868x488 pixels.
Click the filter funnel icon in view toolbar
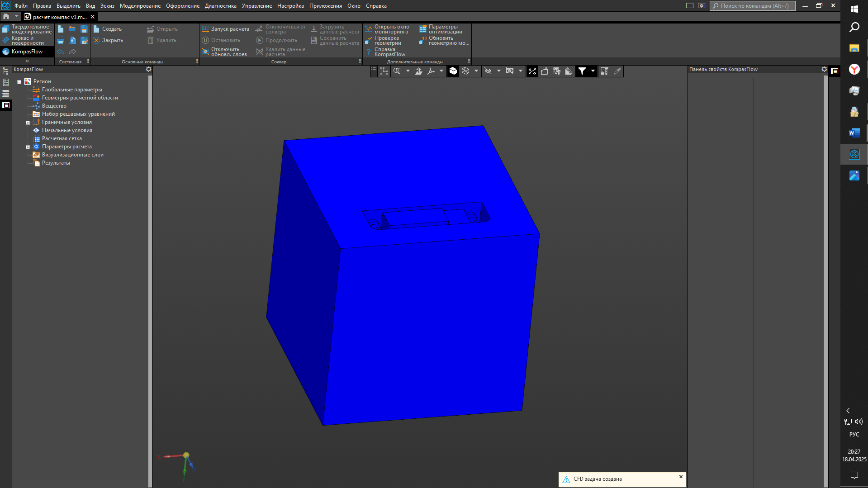click(x=582, y=71)
